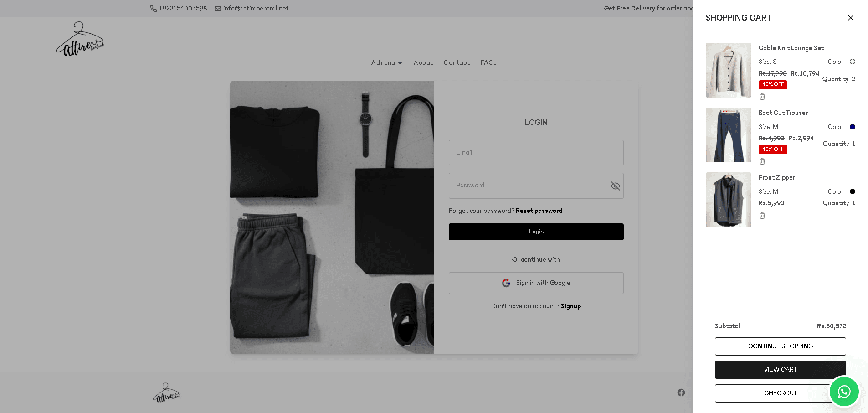Click Continue Shopping button
The height and width of the screenshot is (413, 868).
pyautogui.click(x=780, y=346)
